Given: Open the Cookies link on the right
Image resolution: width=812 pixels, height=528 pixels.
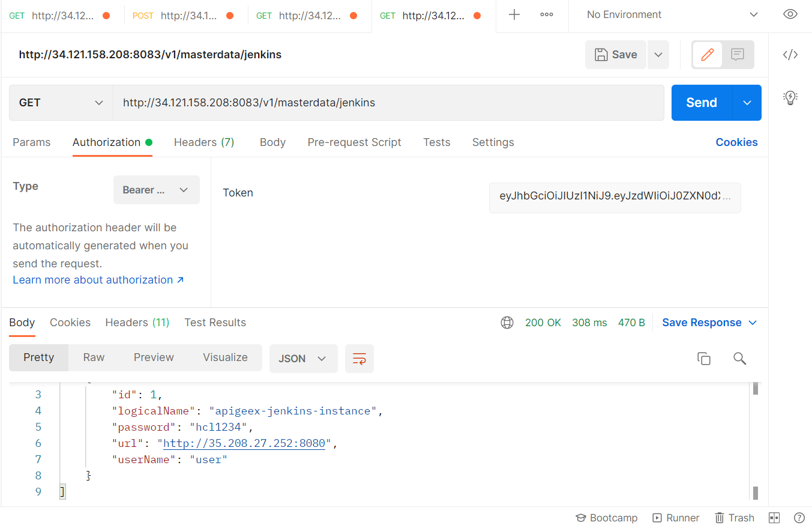Looking at the screenshot, I should [x=736, y=142].
